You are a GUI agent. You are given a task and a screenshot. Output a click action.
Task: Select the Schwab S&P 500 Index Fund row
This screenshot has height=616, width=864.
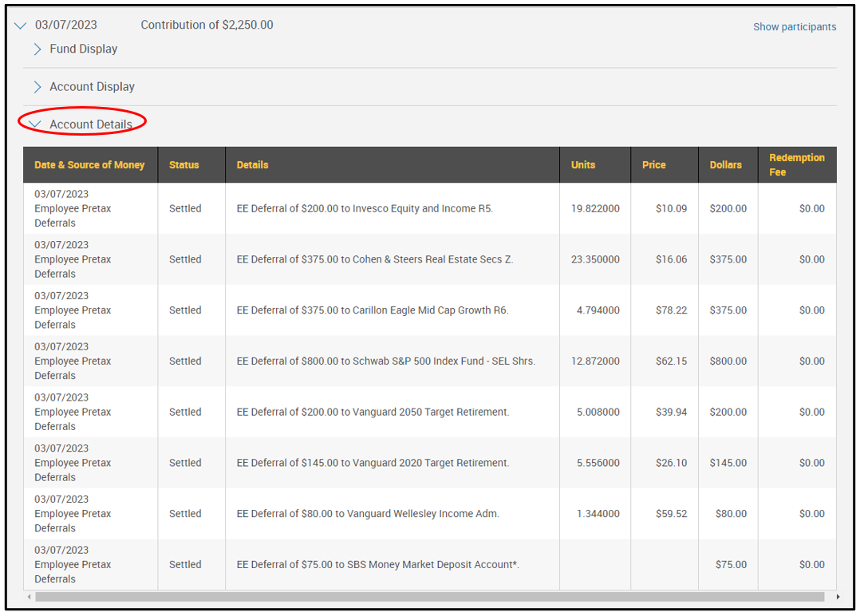[385, 361]
